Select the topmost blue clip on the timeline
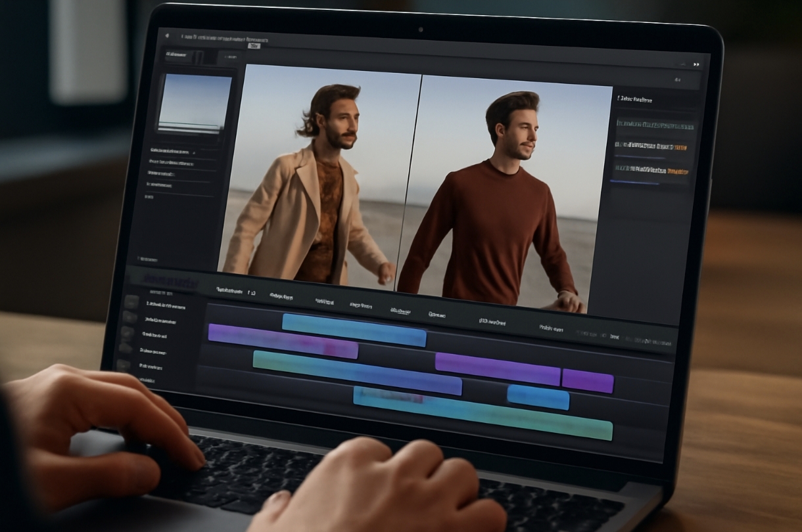This screenshot has width=802, height=532. (354, 330)
